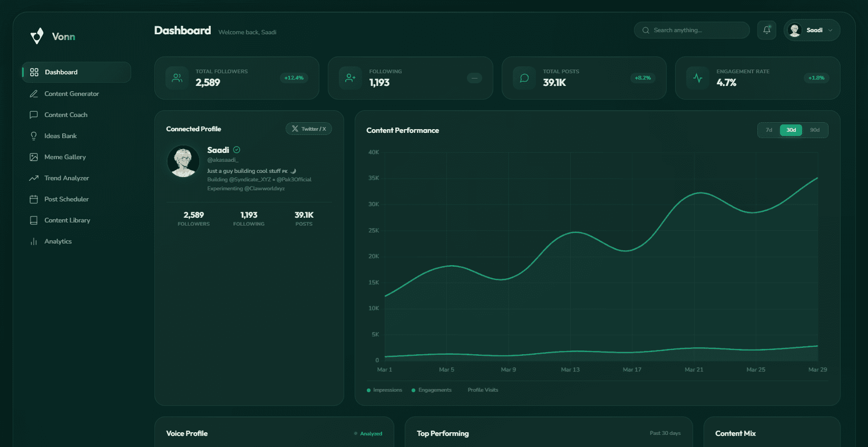Image resolution: width=868 pixels, height=447 pixels.
Task: Click the Analyzed status on Voice Profile
Action: (368, 434)
